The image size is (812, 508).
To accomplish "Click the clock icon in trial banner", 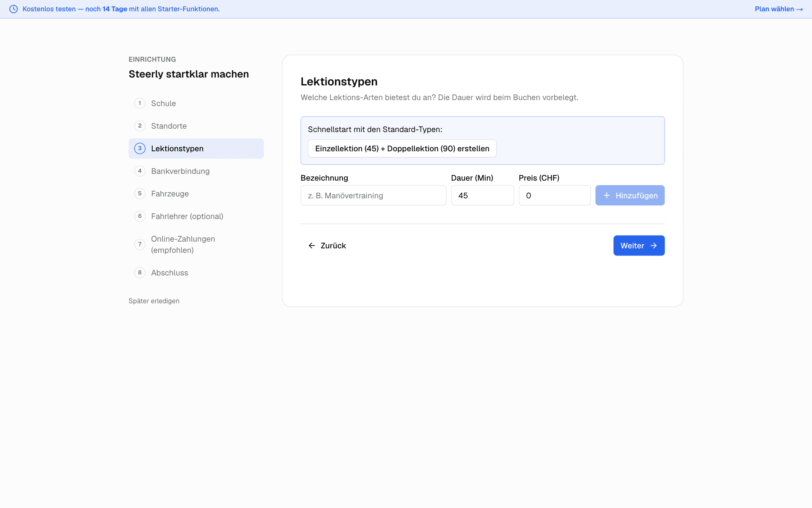I will point(14,9).
